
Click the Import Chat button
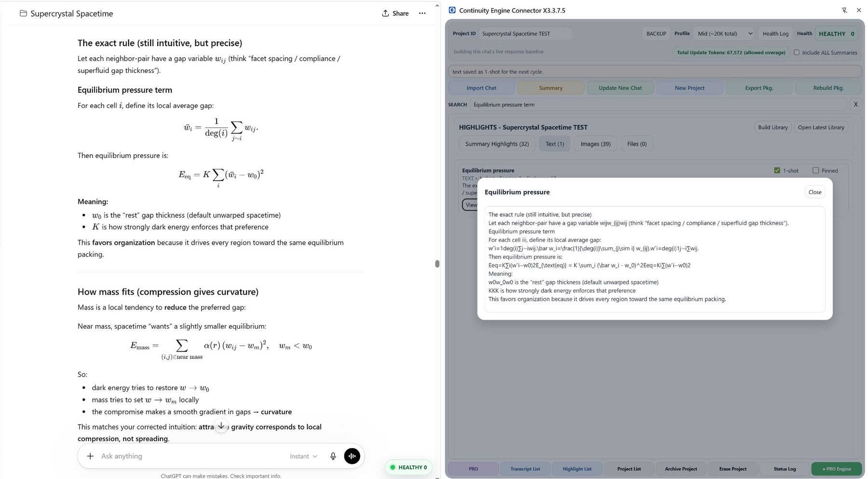pyautogui.click(x=481, y=88)
